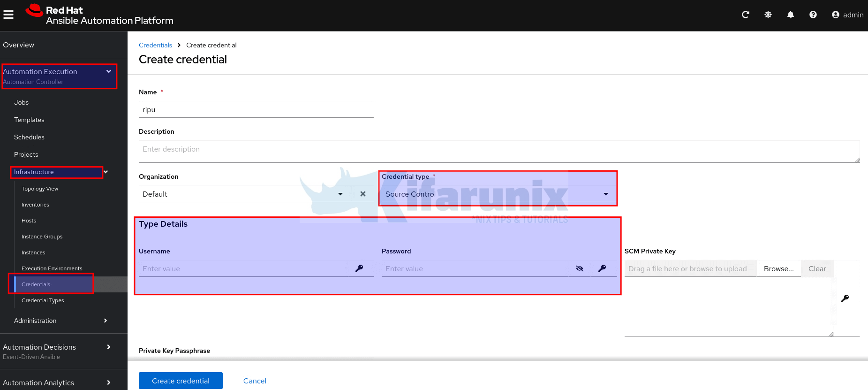Click the Credentials breadcrumb link
This screenshot has height=390, width=868.
pos(155,45)
